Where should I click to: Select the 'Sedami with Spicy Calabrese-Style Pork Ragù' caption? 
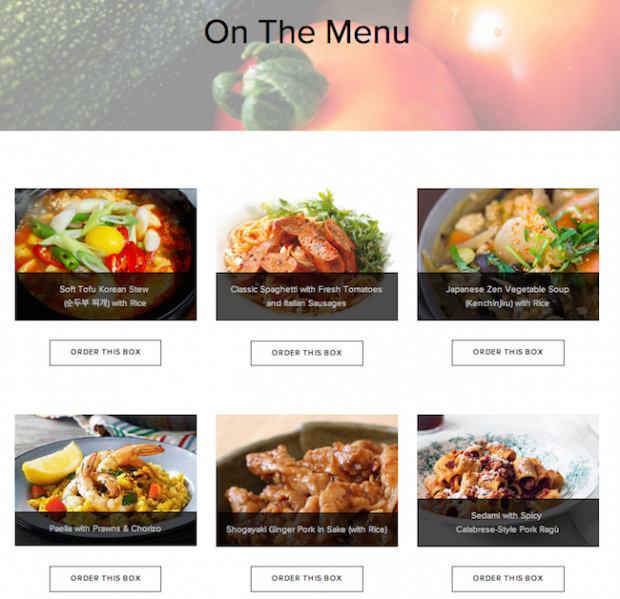pyautogui.click(x=508, y=522)
